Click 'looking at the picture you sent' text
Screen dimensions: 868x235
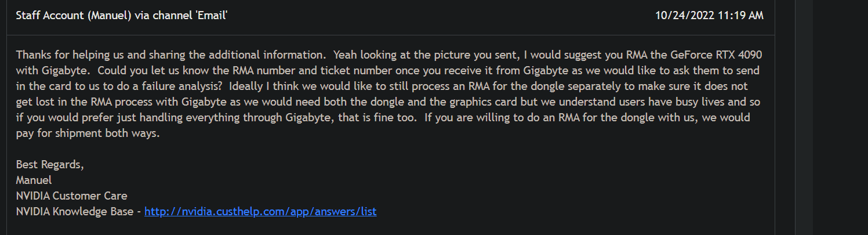447,55
